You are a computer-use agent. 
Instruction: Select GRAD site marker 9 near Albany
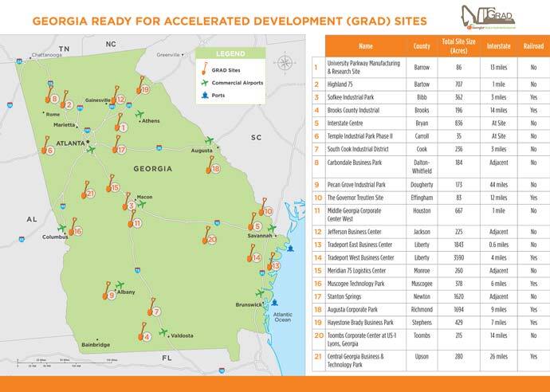point(109,291)
